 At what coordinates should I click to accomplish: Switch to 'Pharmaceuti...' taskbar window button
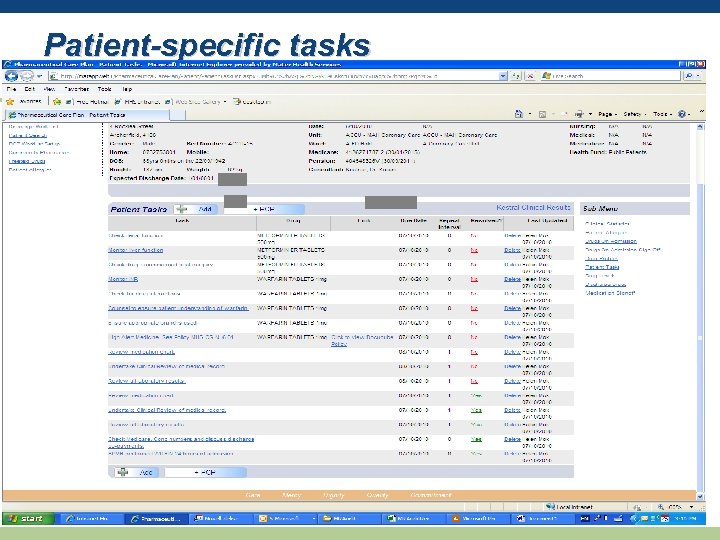click(x=156, y=518)
